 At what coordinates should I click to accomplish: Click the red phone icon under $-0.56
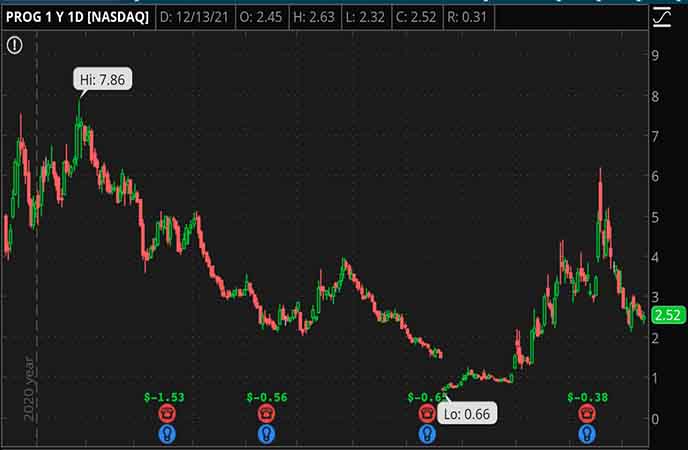(266, 414)
